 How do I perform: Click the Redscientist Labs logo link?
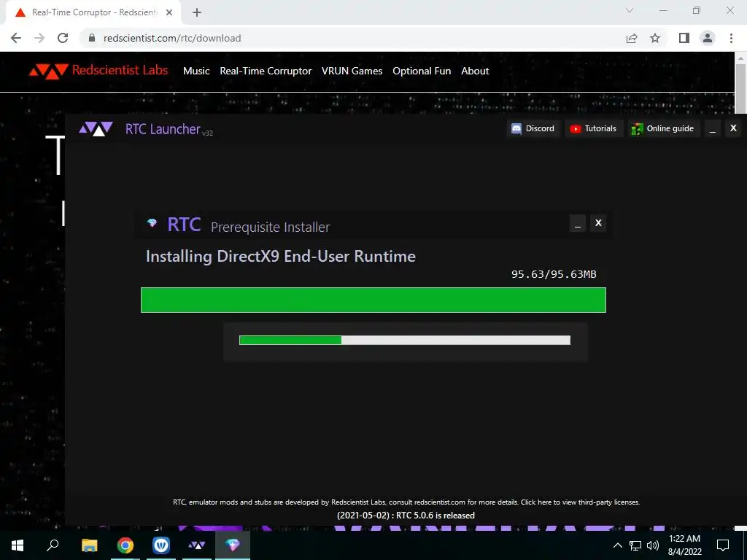pos(98,71)
